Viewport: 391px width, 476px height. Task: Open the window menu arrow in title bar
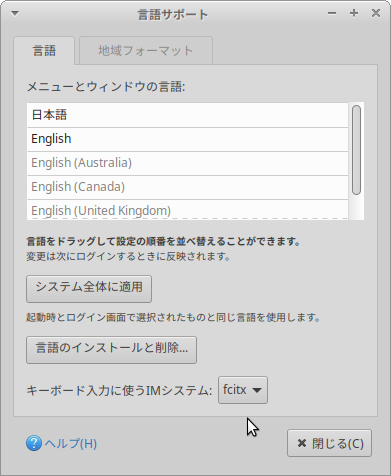(15, 13)
